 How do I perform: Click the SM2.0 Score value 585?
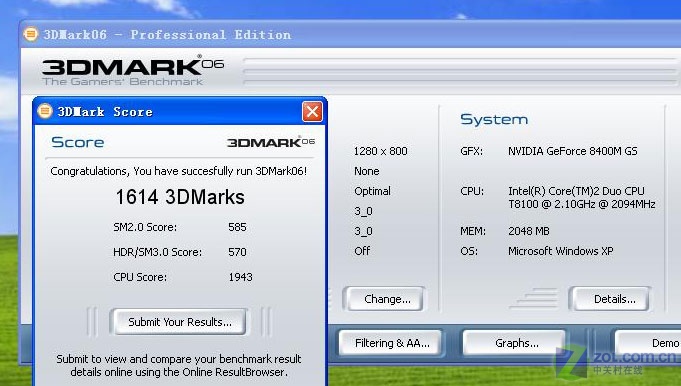tap(237, 227)
